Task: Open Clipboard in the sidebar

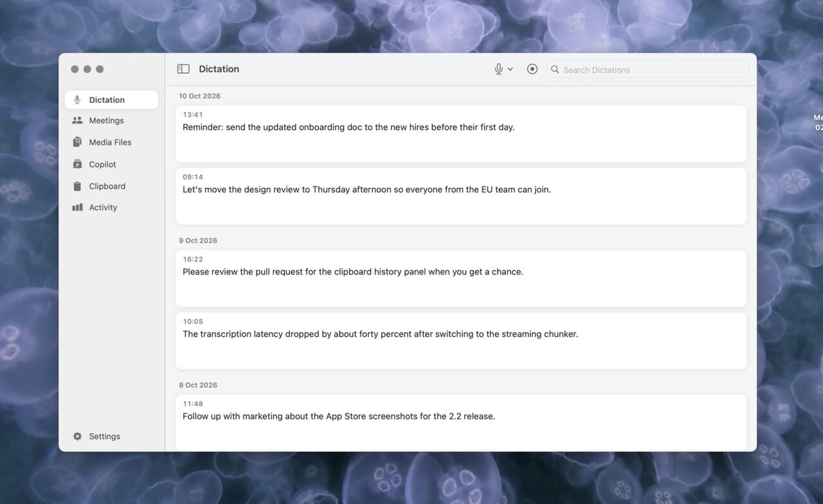Action: click(111, 186)
